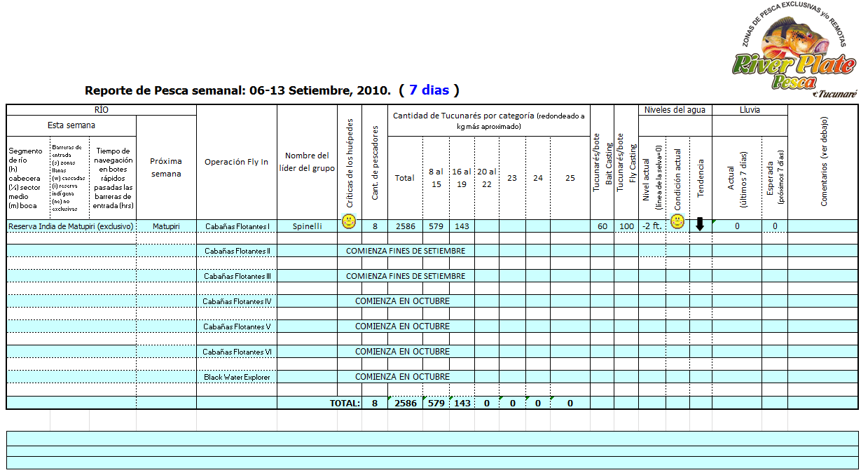Viewport: 868px width, 475px height.
Task: Click the water level '-2 ft.' cell
Action: [652, 226]
